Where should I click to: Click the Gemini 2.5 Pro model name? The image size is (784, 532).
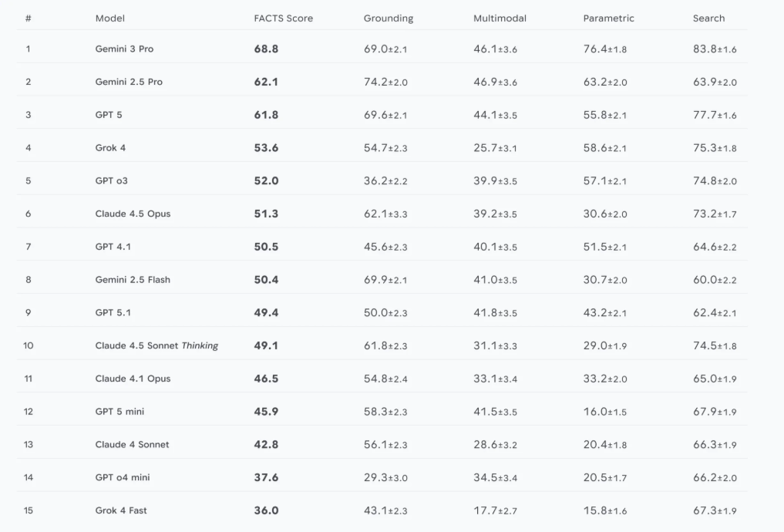pyautogui.click(x=129, y=82)
